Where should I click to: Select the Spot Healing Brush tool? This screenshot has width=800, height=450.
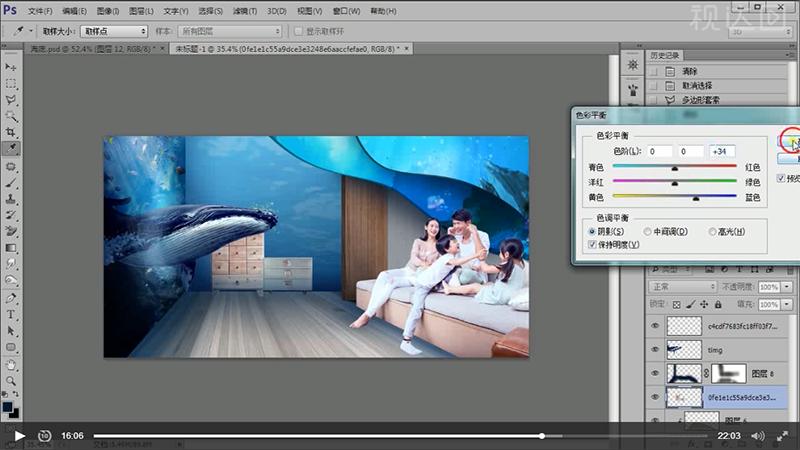point(11,167)
